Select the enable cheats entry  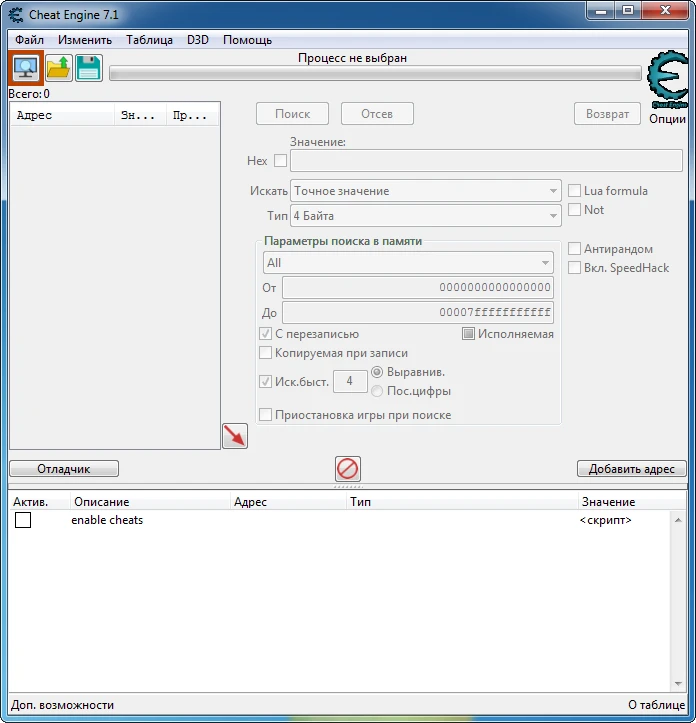point(107,520)
